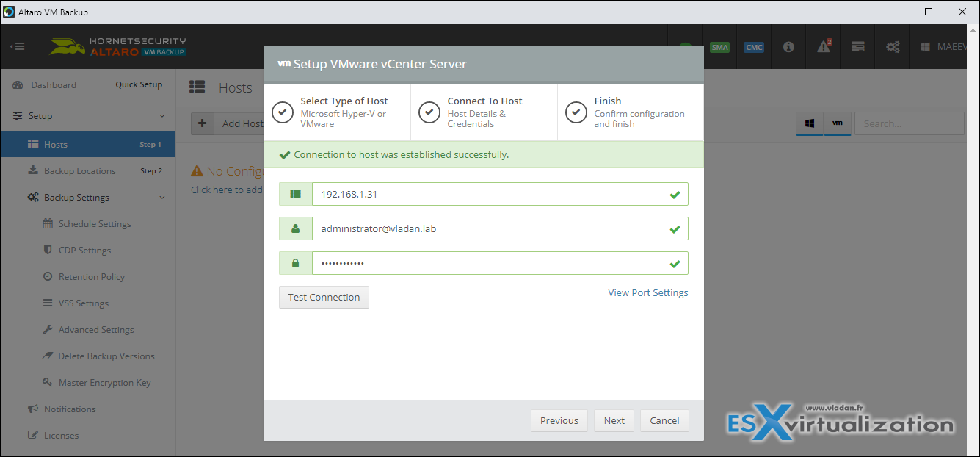Viewport: 980px width, 457px height.
Task: Minimize the Altaro VM Backup window
Action: pyautogui.click(x=895, y=12)
